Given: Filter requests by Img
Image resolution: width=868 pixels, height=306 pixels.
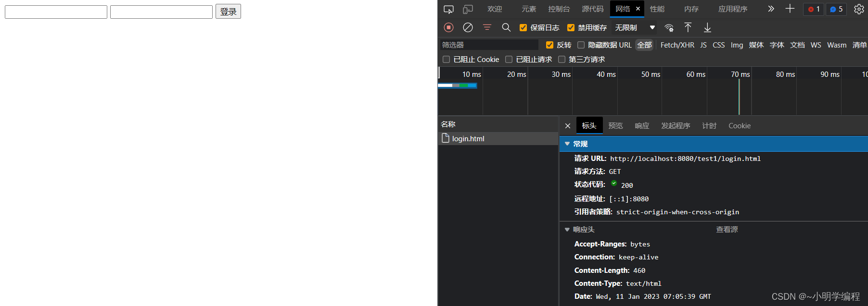Looking at the screenshot, I should click(737, 45).
